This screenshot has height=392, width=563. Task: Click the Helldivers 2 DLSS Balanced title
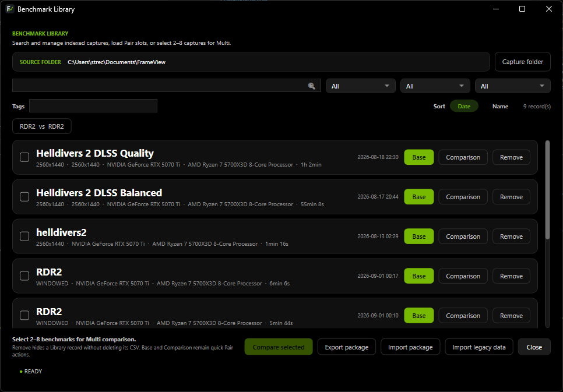pos(99,193)
